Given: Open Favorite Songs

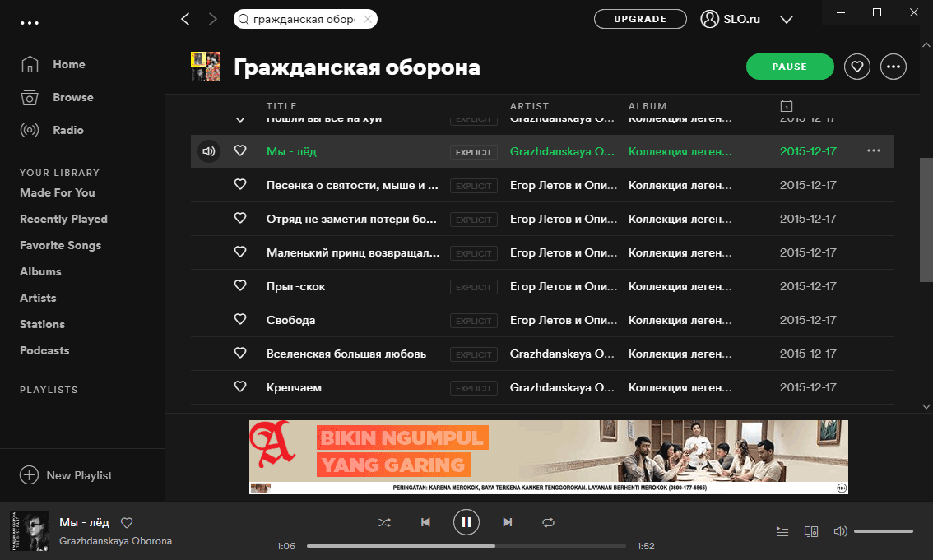Looking at the screenshot, I should coord(60,245).
